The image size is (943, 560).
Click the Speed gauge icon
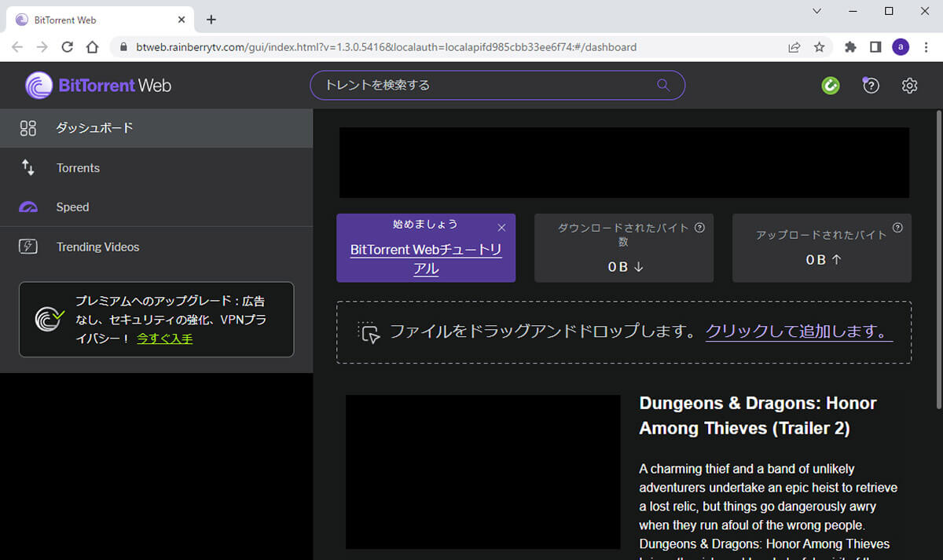[x=28, y=207]
